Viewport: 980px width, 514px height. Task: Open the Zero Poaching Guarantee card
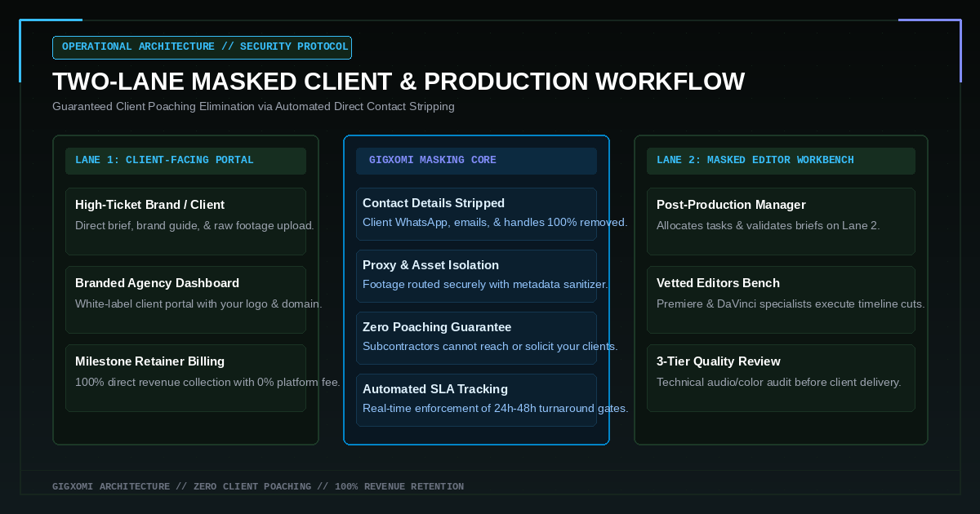pos(476,338)
